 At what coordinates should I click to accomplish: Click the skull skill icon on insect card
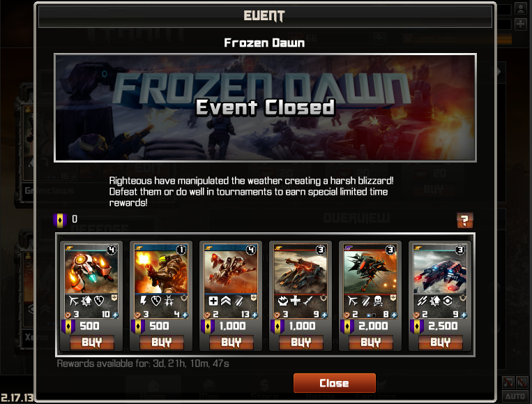click(378, 301)
